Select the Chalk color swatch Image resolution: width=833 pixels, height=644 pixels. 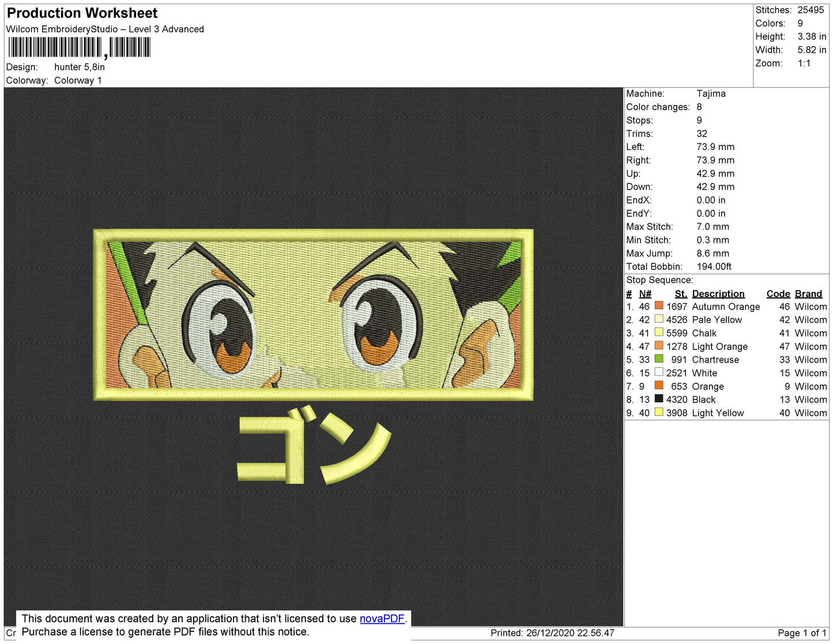(659, 332)
